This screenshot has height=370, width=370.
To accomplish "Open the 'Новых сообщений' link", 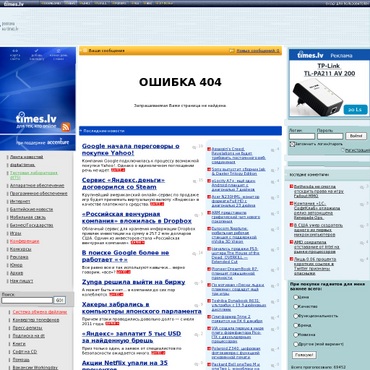I will (258, 51).
